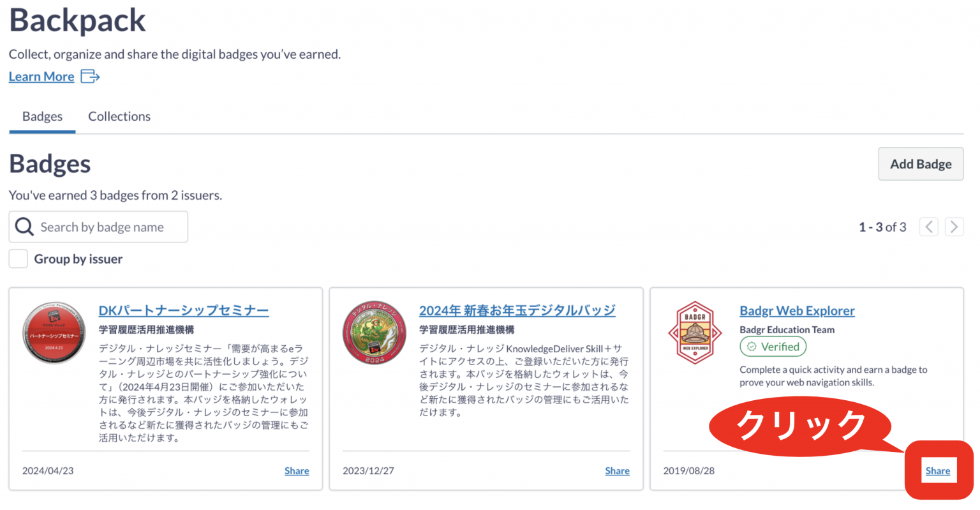Share the 2024年 新春お年玉デジタルバッジ badge

point(617,470)
